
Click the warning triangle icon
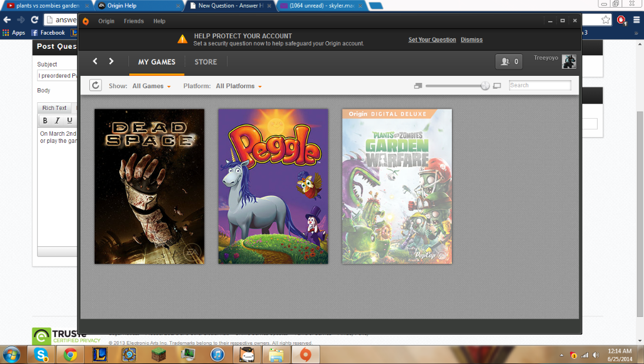click(182, 39)
